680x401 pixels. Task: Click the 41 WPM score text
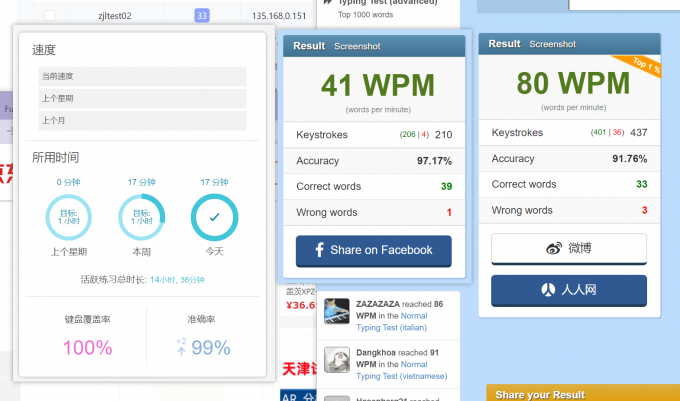(x=378, y=85)
